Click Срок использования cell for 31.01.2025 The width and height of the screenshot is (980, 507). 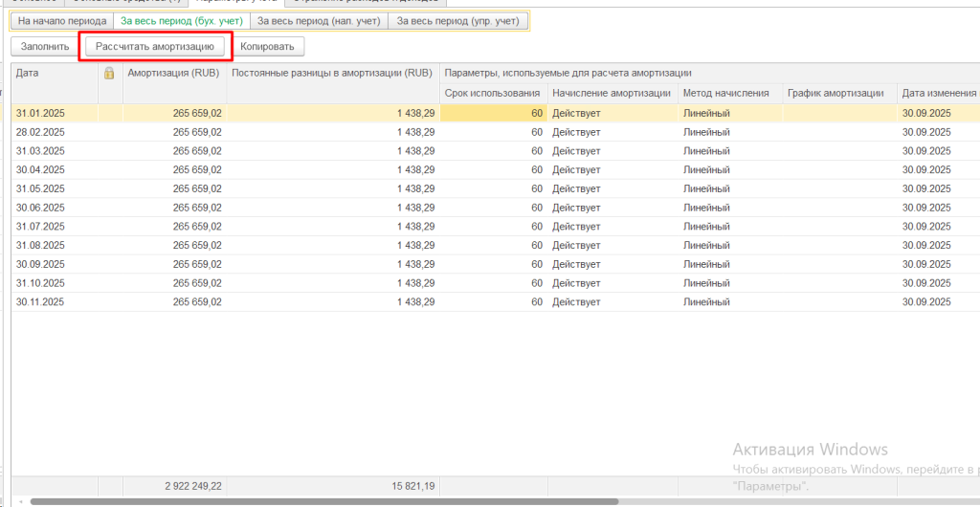coord(493,113)
